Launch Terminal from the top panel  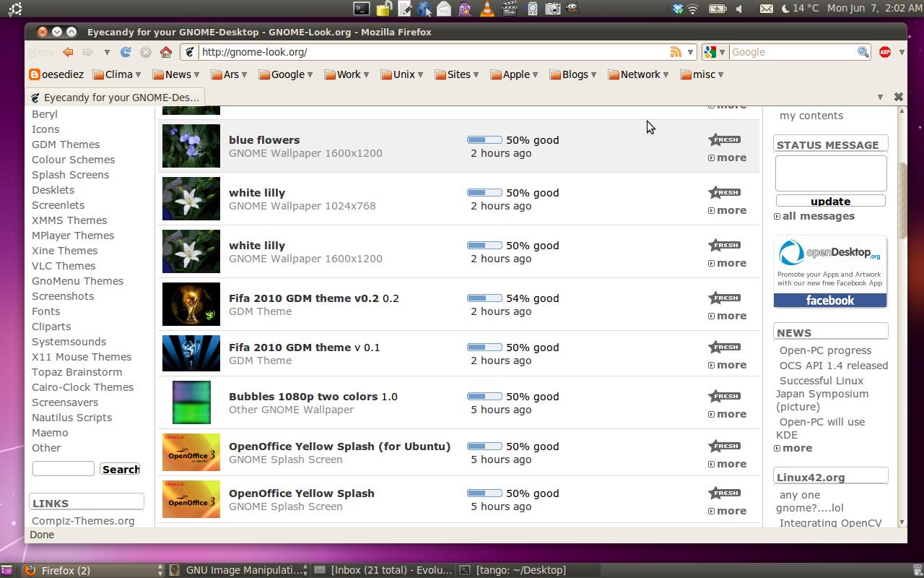coord(362,9)
